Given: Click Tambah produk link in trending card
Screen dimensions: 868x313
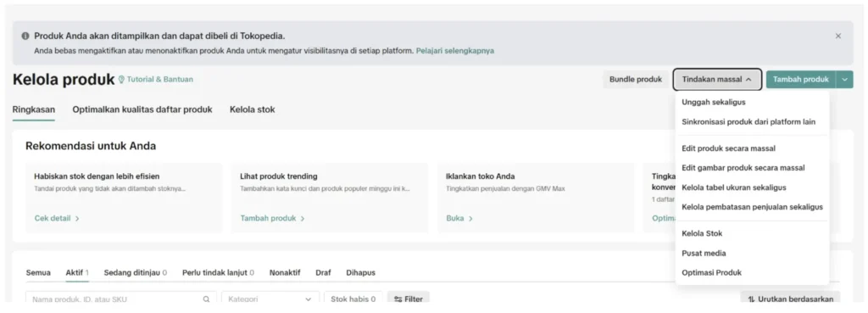Looking at the screenshot, I should tap(272, 218).
